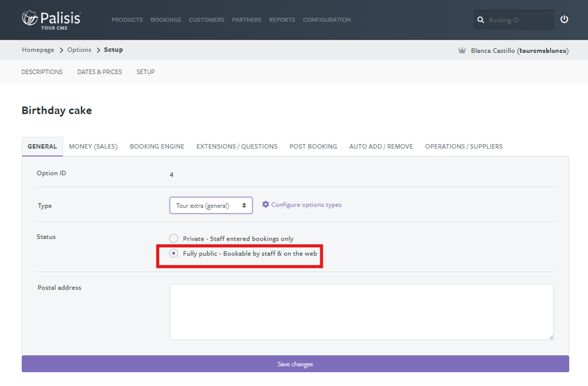Image resolution: width=588 pixels, height=386 pixels.
Task: Open the Configuration menu
Action: coord(326,20)
